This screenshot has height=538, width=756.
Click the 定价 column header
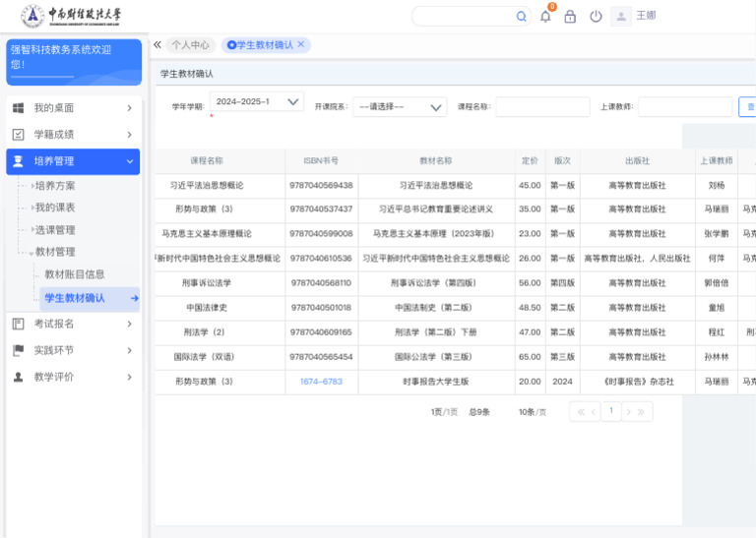[530, 161]
